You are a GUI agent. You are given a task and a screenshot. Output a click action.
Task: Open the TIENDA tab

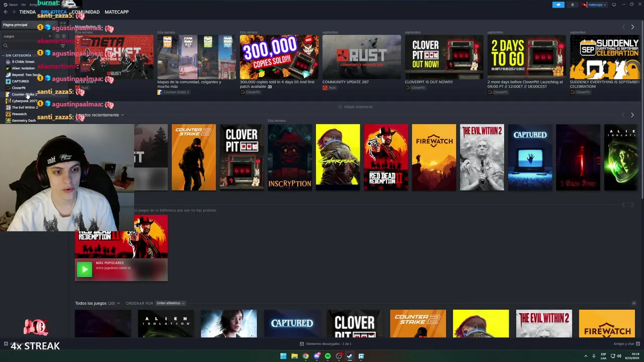(27, 12)
